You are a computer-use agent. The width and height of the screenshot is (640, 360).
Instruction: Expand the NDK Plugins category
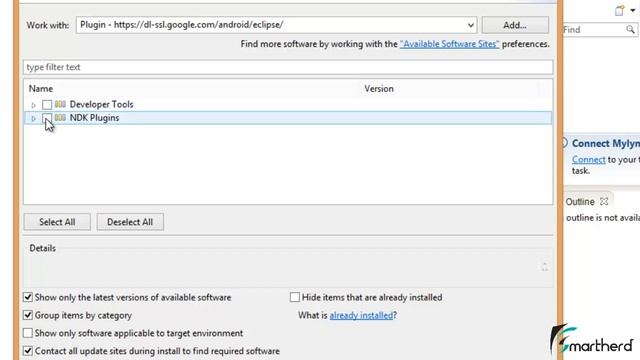click(33, 118)
